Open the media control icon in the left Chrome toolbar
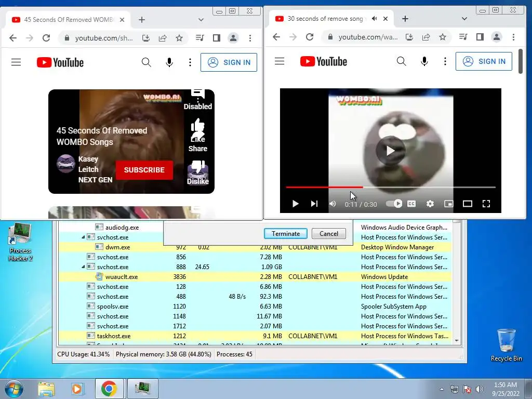Viewport: 532px width, 399px height. tap(200, 38)
